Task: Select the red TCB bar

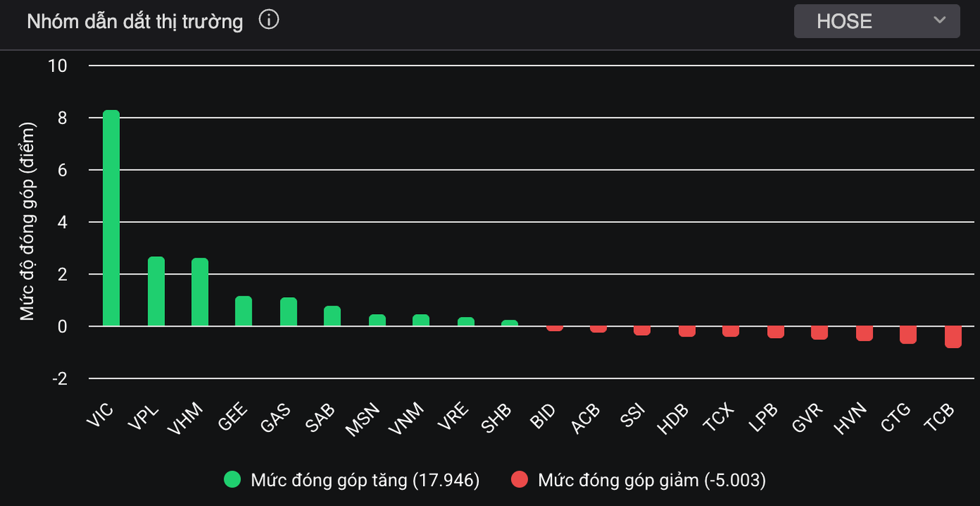Action: pos(953,337)
